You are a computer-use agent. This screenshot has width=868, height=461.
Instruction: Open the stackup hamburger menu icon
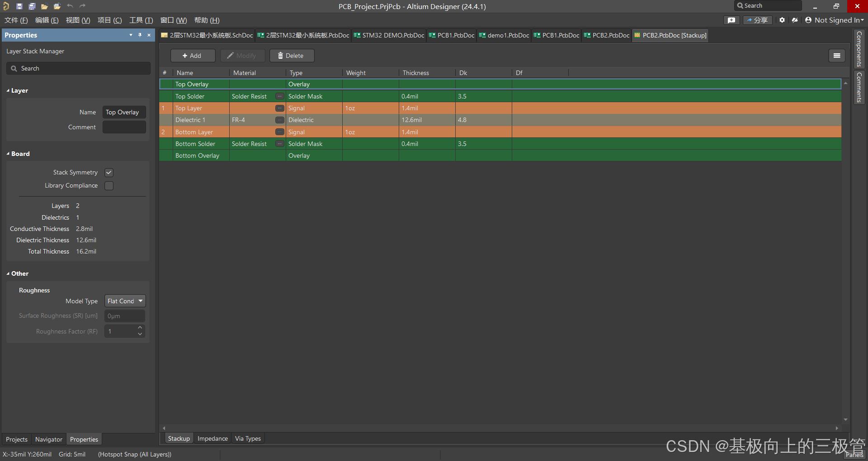pyautogui.click(x=837, y=56)
